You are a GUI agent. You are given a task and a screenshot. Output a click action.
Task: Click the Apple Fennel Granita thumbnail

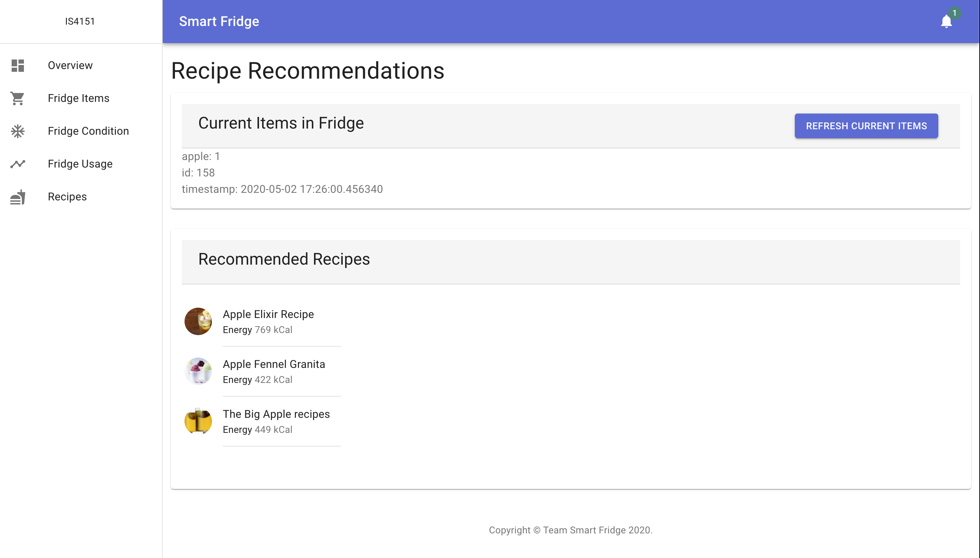pos(198,371)
